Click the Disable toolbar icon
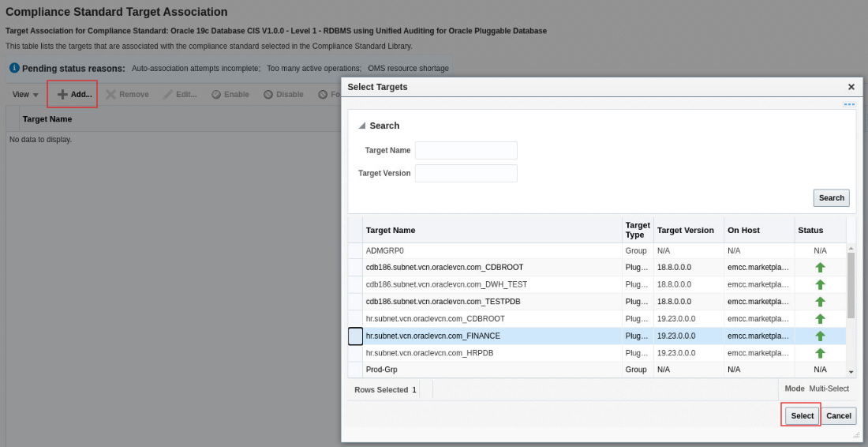 pyautogui.click(x=268, y=95)
